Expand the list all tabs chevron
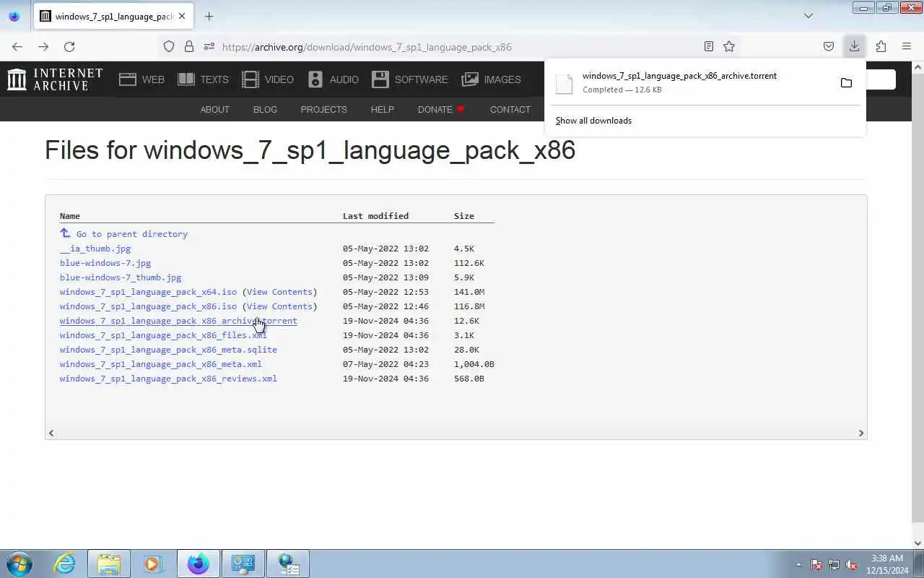 pos(808,16)
